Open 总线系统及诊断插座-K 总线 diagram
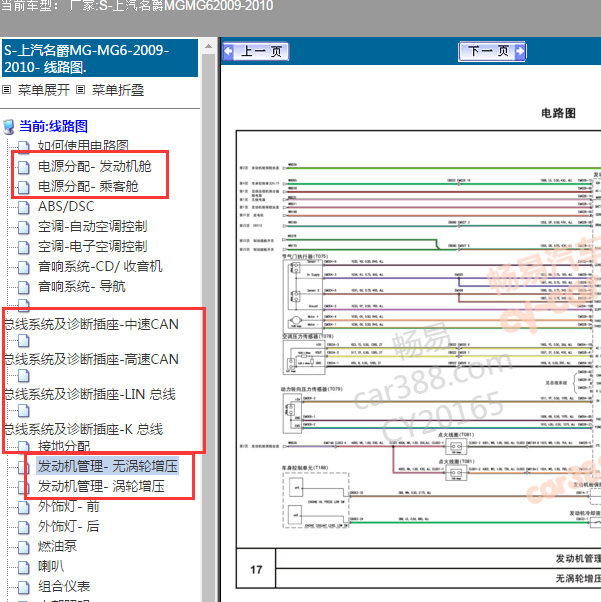Screen dimensions: 601x602 (x=83, y=429)
